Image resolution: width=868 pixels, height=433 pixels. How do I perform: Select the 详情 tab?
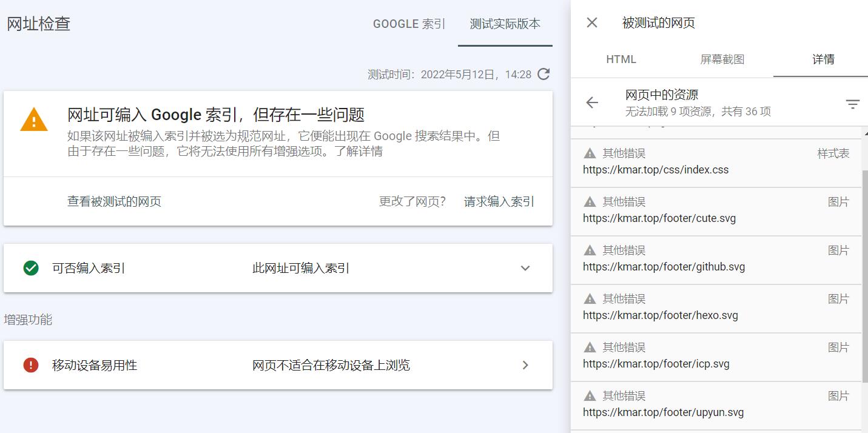point(823,59)
